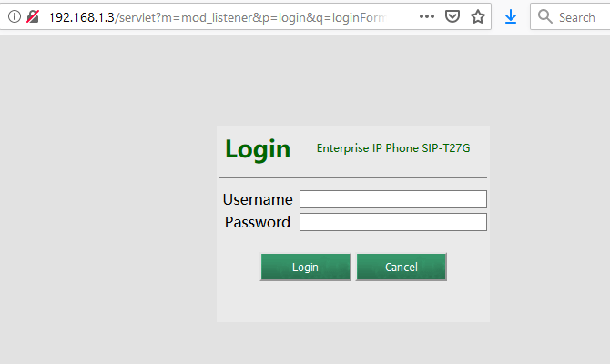Click the green Cancel button
Screen dimensions: 610x364
tap(402, 267)
